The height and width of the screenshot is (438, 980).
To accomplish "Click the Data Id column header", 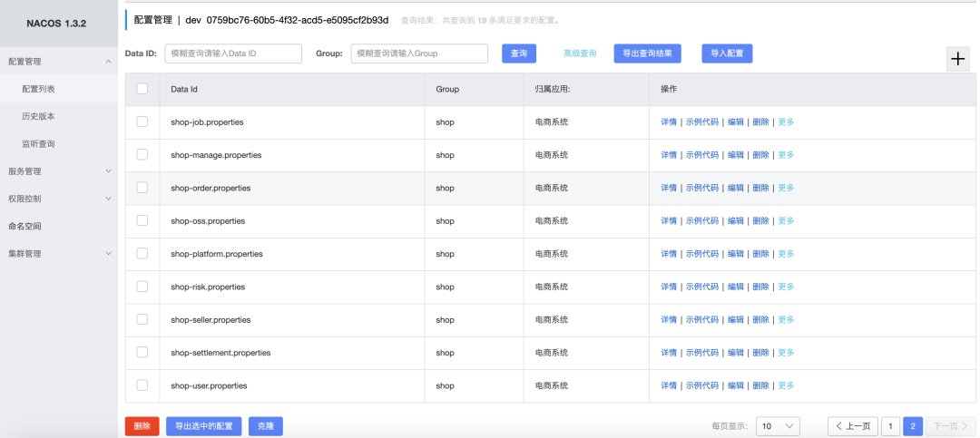I will tap(184, 90).
